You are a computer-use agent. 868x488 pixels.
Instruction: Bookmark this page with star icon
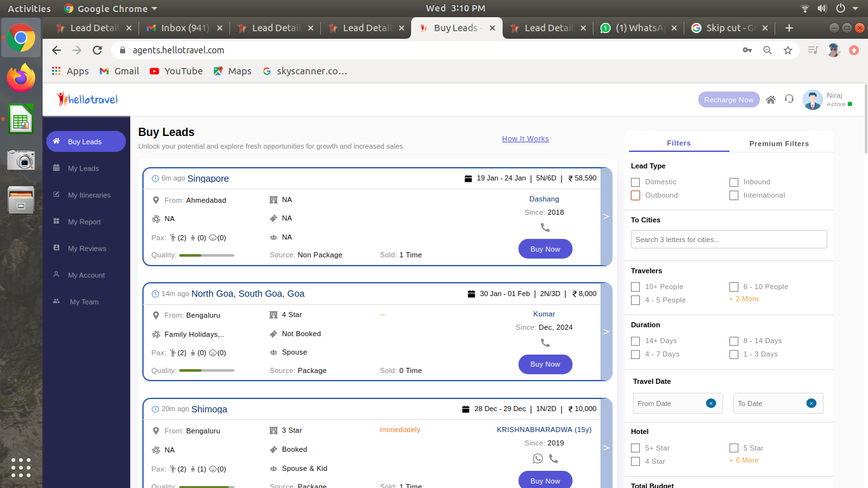(x=788, y=50)
